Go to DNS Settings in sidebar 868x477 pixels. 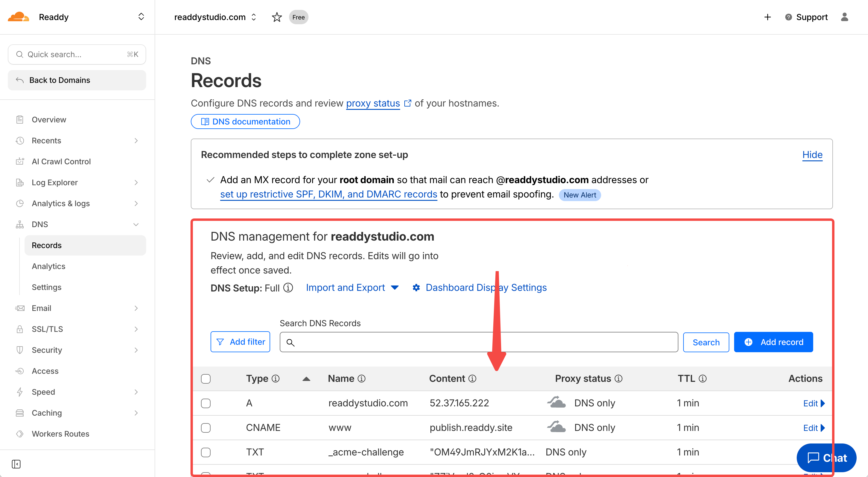coord(46,287)
